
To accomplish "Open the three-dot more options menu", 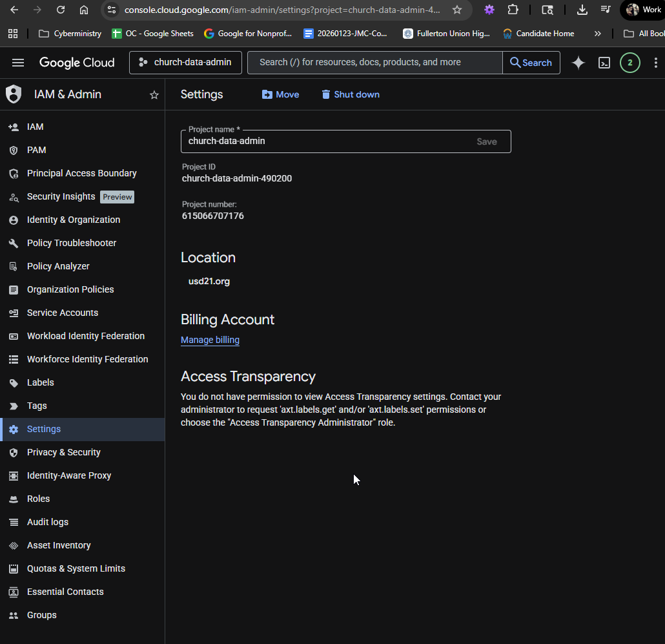I will [x=656, y=63].
